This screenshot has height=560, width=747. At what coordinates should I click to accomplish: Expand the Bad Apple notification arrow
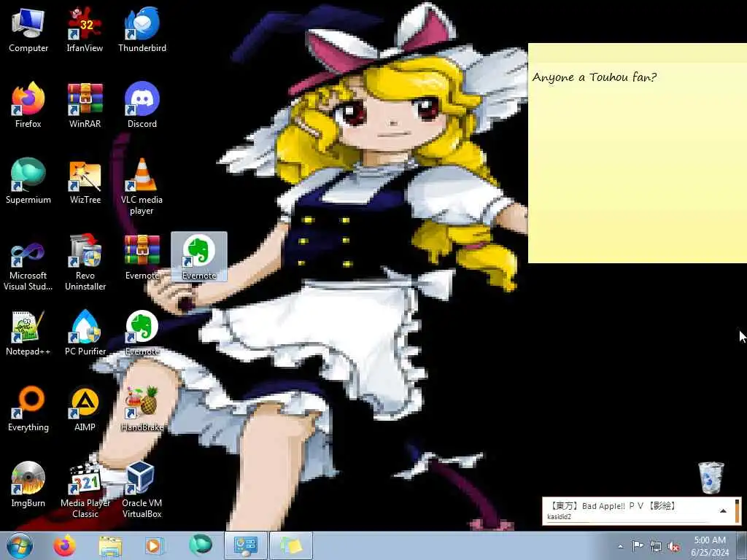coord(723,511)
